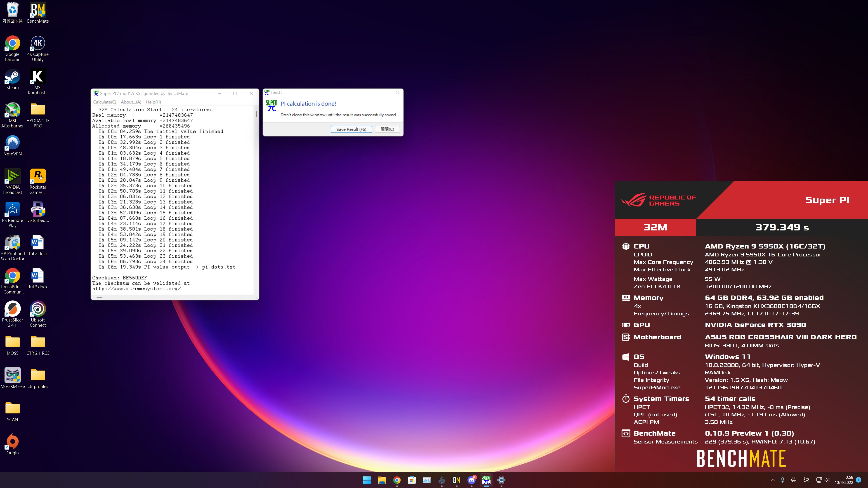The height and width of the screenshot is (488, 868).
Task: Launch MossX64.exe from the desktop
Action: tap(12, 378)
